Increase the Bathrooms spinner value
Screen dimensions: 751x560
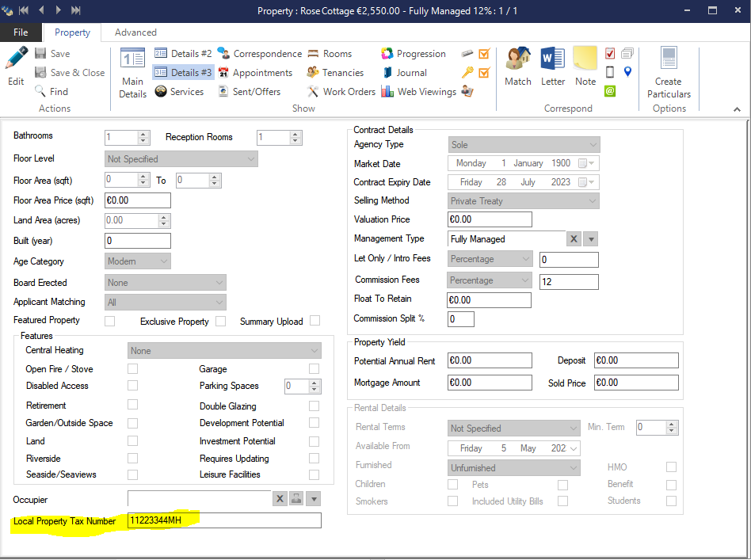pyautogui.click(x=143, y=134)
